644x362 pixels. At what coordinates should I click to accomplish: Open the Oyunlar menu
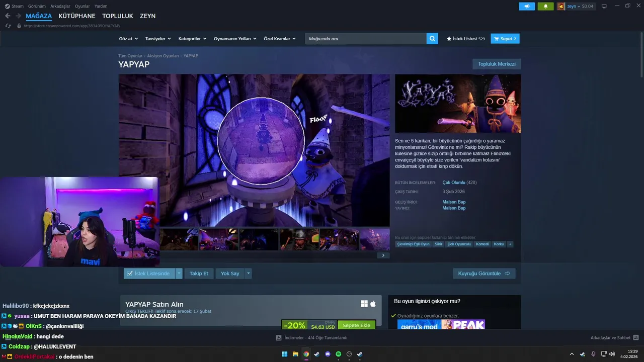coord(82,6)
